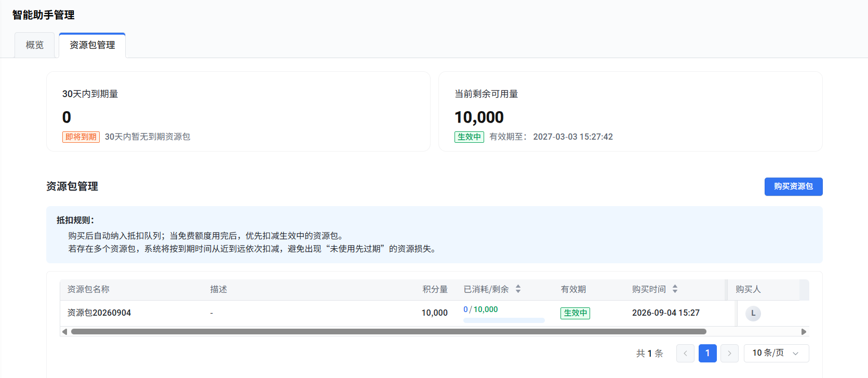Click the 智能助手管理 page title
This screenshot has width=868, height=378.
(44, 15)
